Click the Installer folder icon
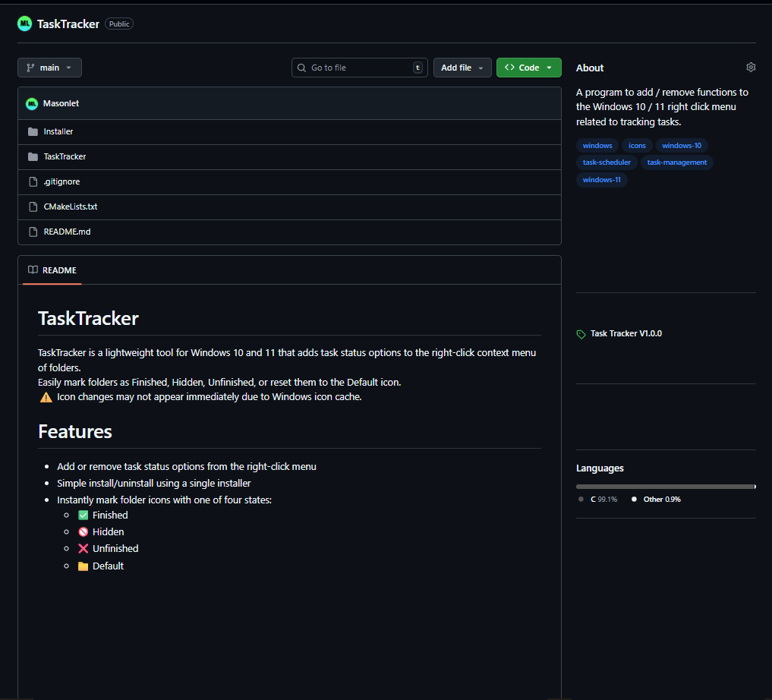 [33, 131]
